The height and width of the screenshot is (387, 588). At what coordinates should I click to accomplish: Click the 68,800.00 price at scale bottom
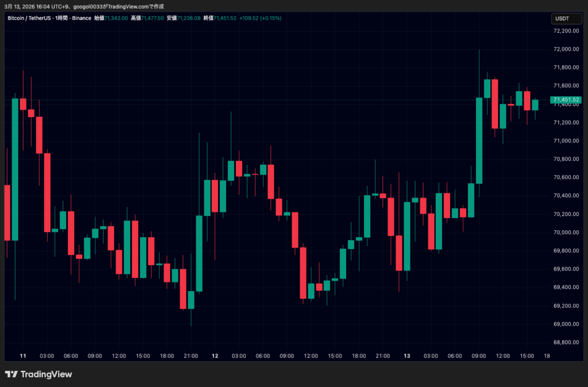[x=565, y=343]
